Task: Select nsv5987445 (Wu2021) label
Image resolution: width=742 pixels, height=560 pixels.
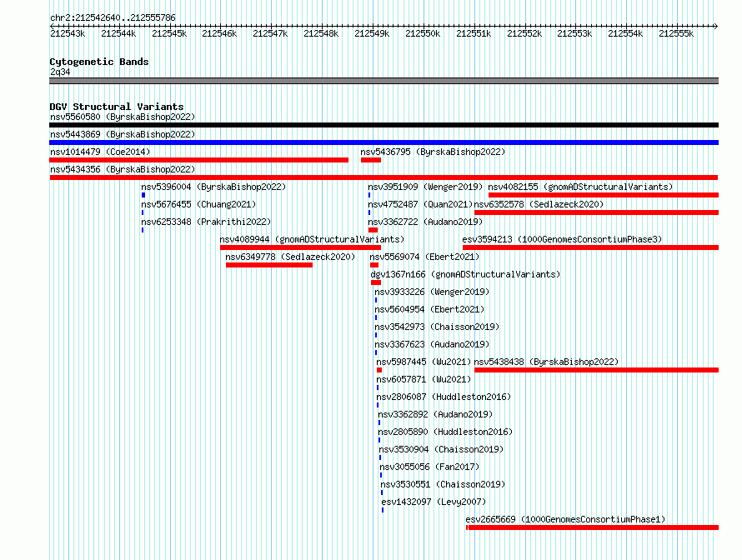Action: pos(424,362)
